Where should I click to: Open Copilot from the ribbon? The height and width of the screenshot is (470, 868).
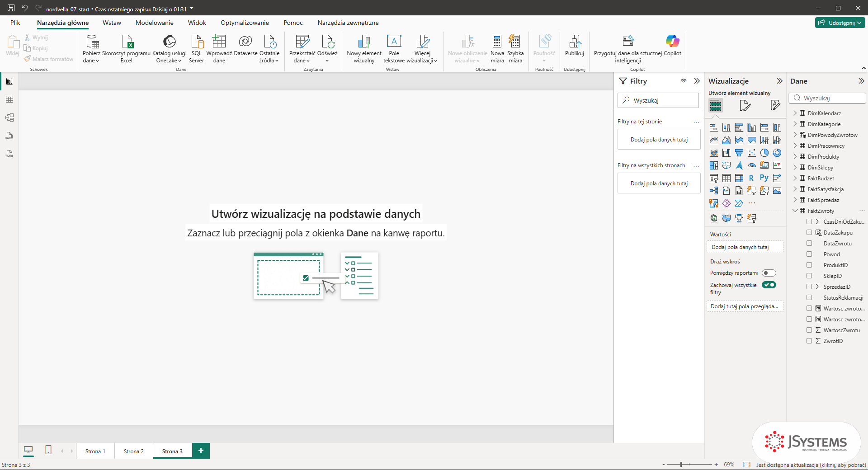[x=672, y=46]
